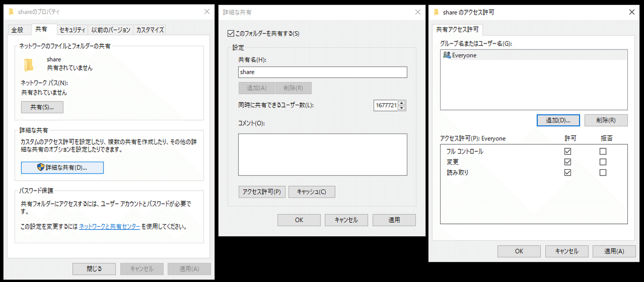Click the share name 追加(A) button
The image size is (644, 282).
pyautogui.click(x=257, y=88)
